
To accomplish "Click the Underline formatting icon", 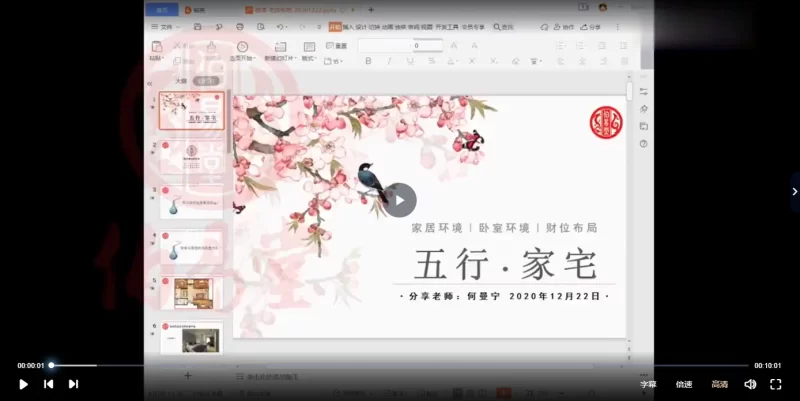I will (411, 61).
